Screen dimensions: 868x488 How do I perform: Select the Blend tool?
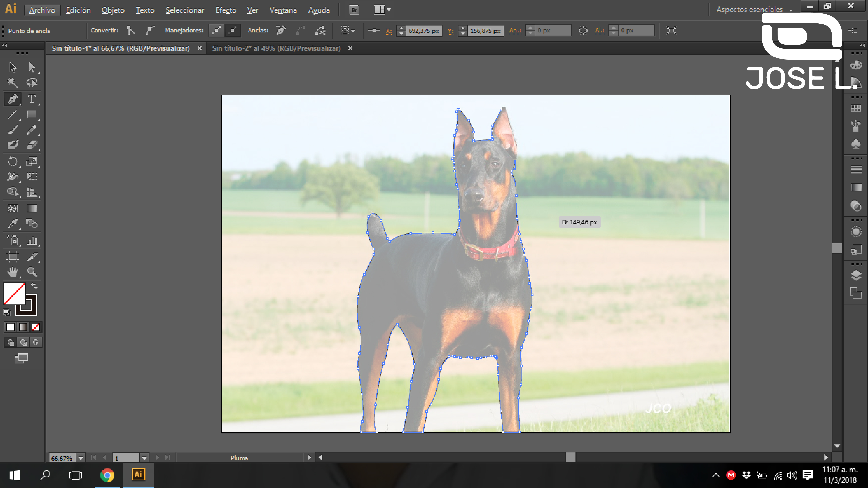(x=32, y=224)
